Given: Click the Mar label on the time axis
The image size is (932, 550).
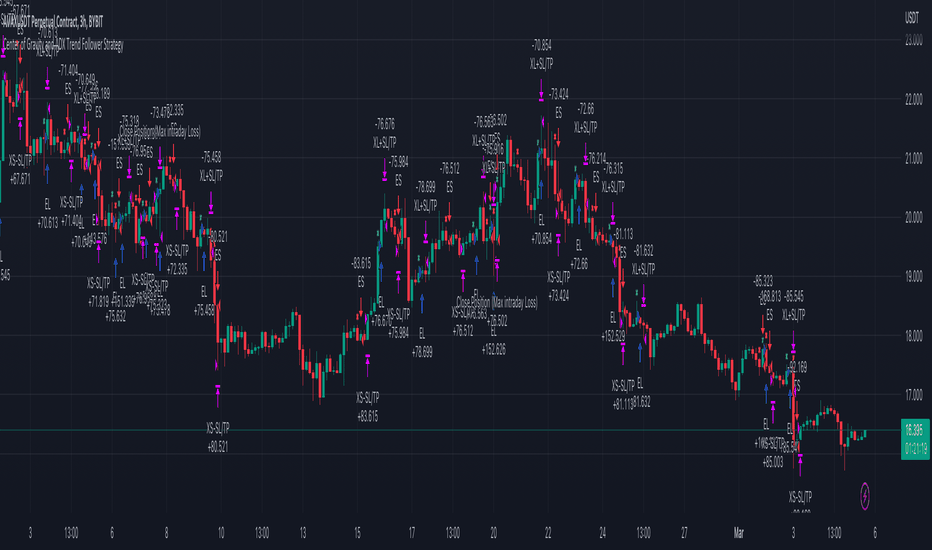Looking at the screenshot, I should point(738,533).
